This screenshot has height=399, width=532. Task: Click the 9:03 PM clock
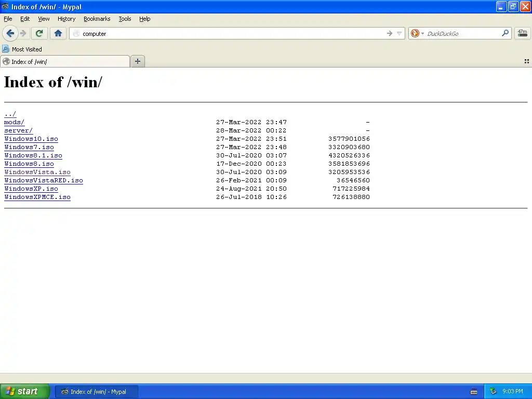point(513,392)
